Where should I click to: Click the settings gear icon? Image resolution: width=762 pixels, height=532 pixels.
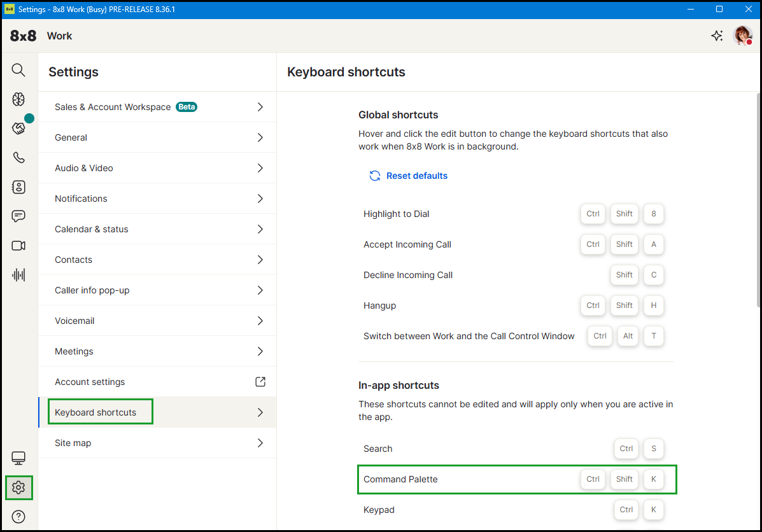pyautogui.click(x=18, y=487)
